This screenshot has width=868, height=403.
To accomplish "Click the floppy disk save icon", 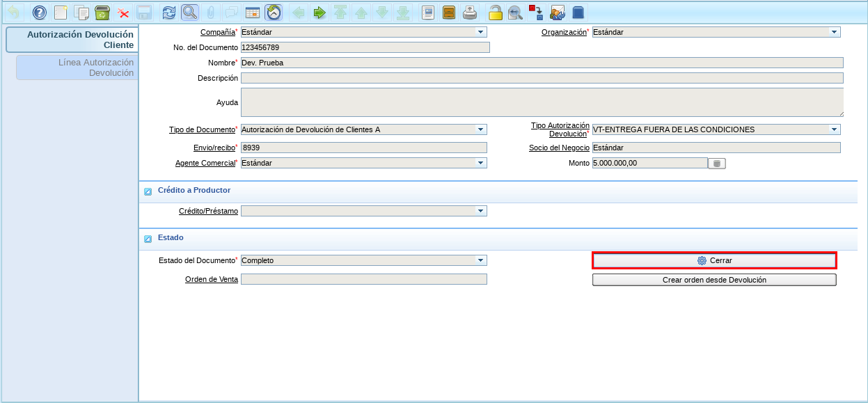I will (144, 13).
